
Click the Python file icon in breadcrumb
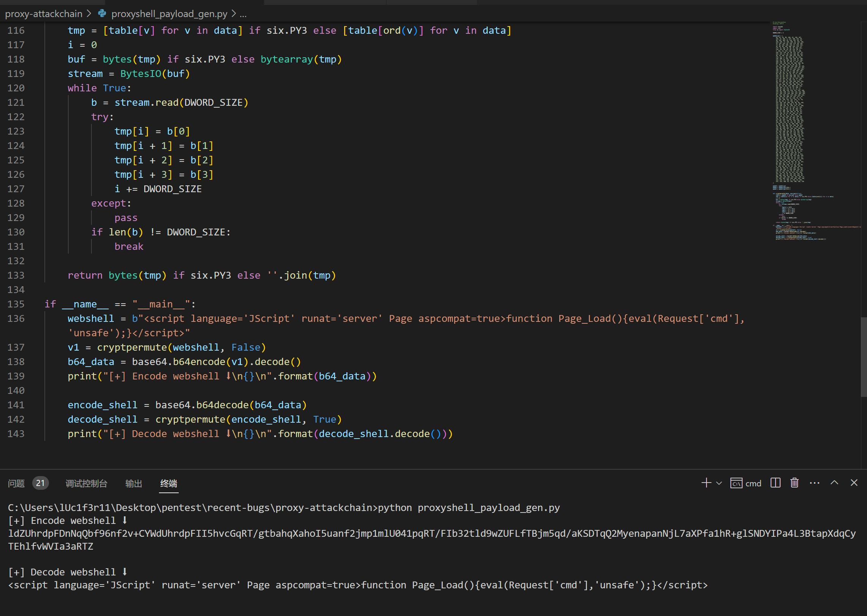102,14
